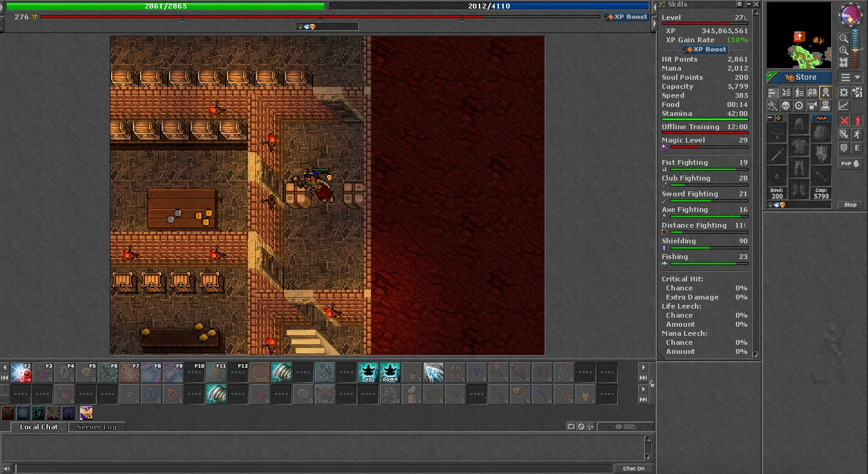Click the purple-gold icon in bottom icon row
The height and width of the screenshot is (474, 868).
(x=86, y=413)
